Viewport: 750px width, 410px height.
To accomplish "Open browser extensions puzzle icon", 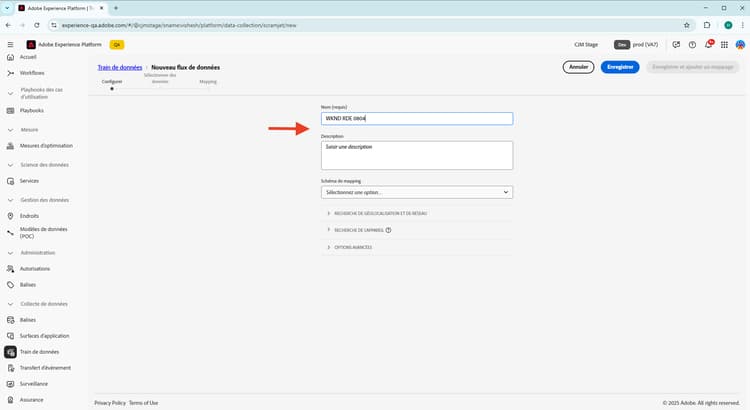I will (707, 25).
